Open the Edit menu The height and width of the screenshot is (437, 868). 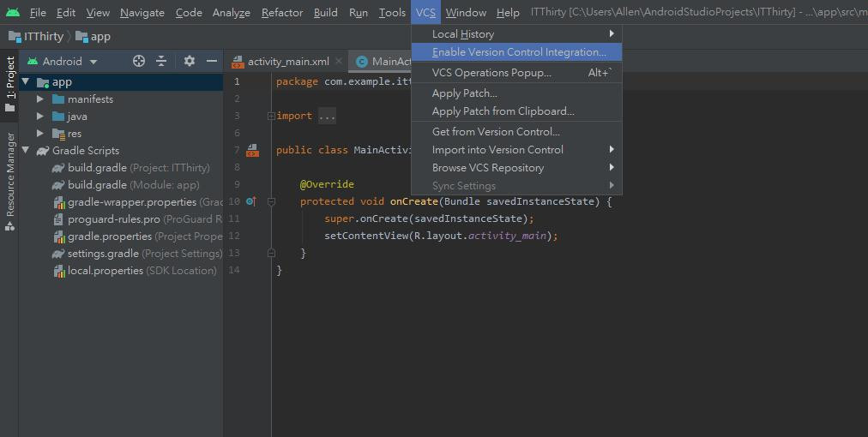tap(66, 12)
